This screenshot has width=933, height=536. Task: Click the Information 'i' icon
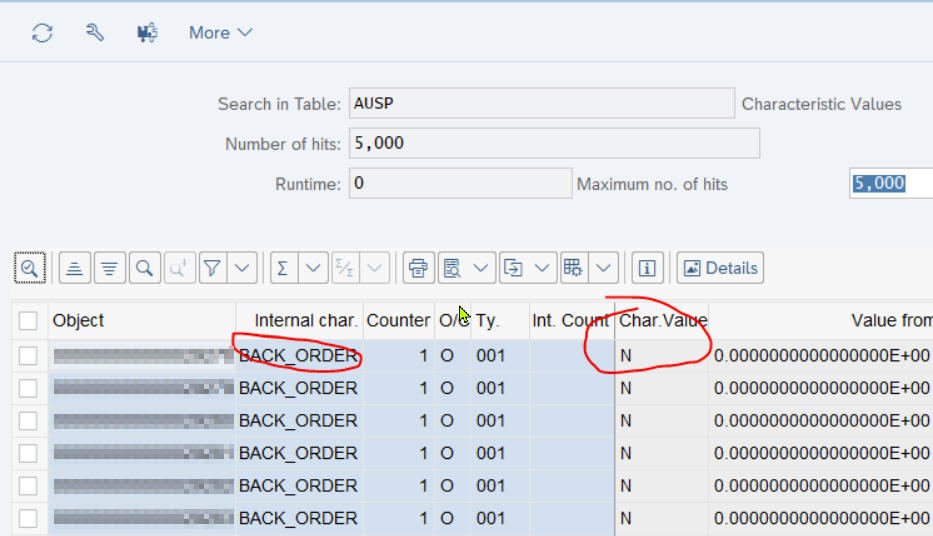648,268
